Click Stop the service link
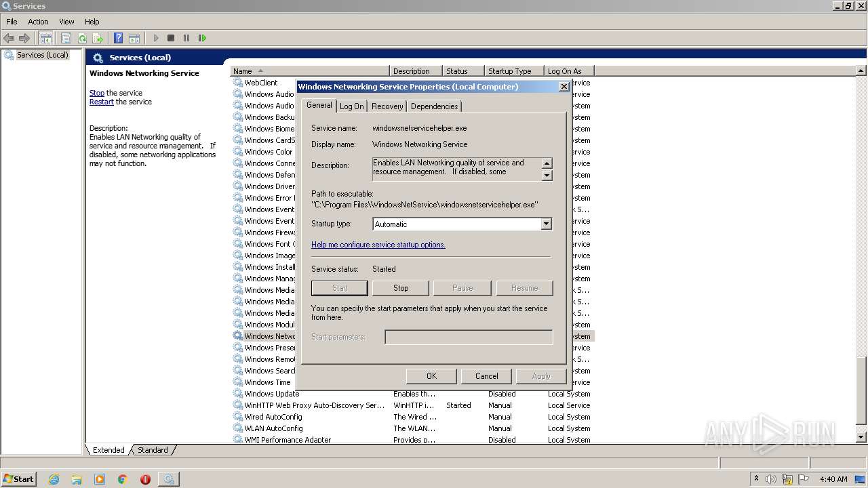The width and height of the screenshot is (868, 488). 97,93
